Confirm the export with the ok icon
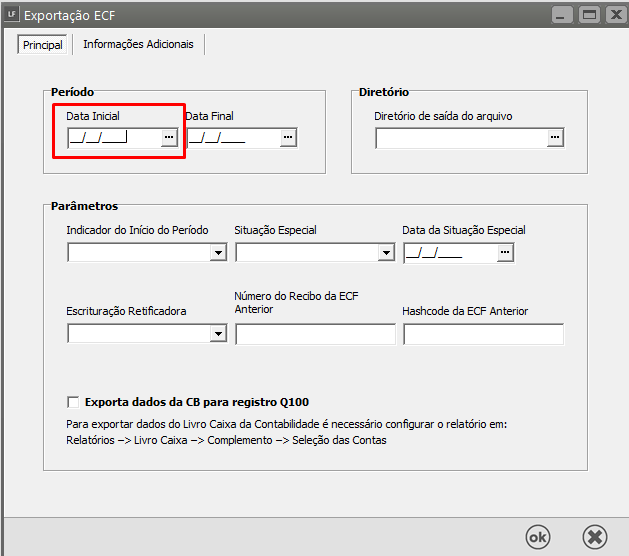This screenshot has height=556, width=629. (x=538, y=537)
